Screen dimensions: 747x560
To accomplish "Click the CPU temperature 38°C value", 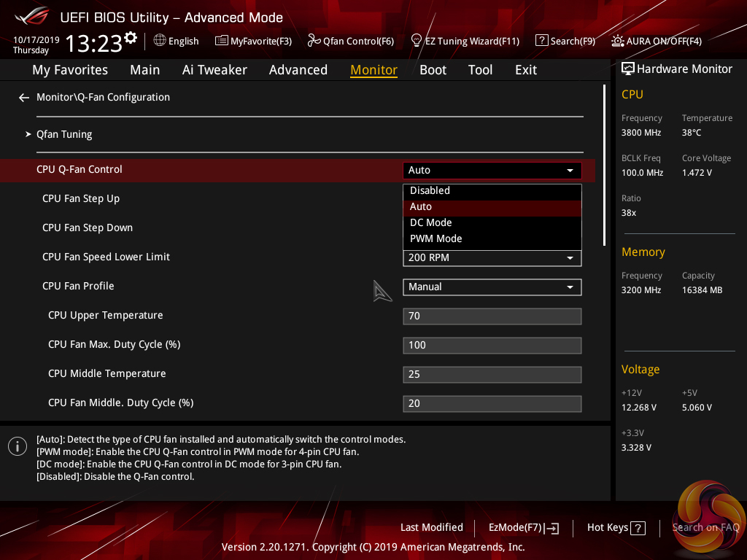I will coord(692,133).
